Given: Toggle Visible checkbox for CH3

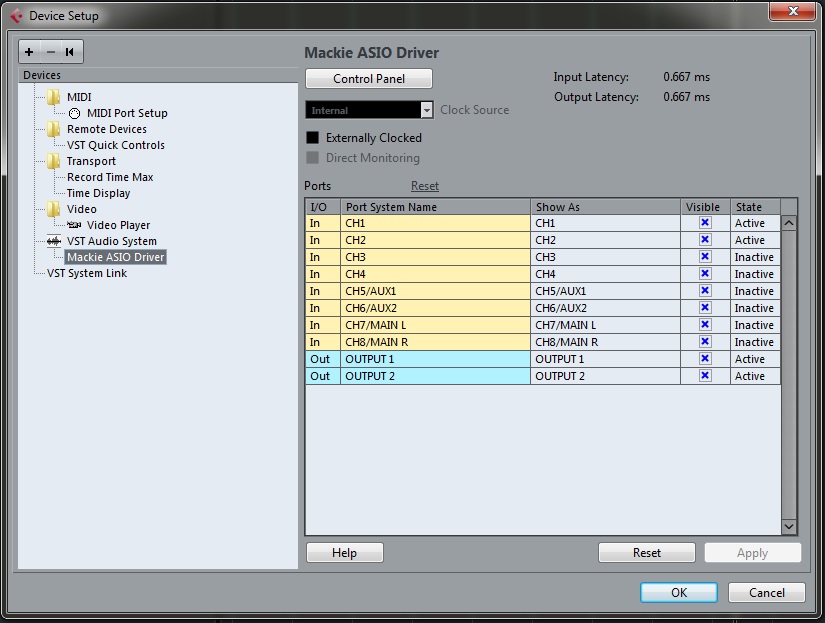Looking at the screenshot, I should (x=705, y=256).
